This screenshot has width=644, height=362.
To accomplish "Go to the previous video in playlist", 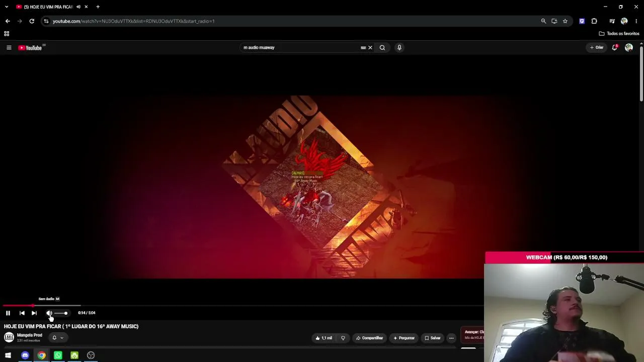I will click(x=22, y=313).
